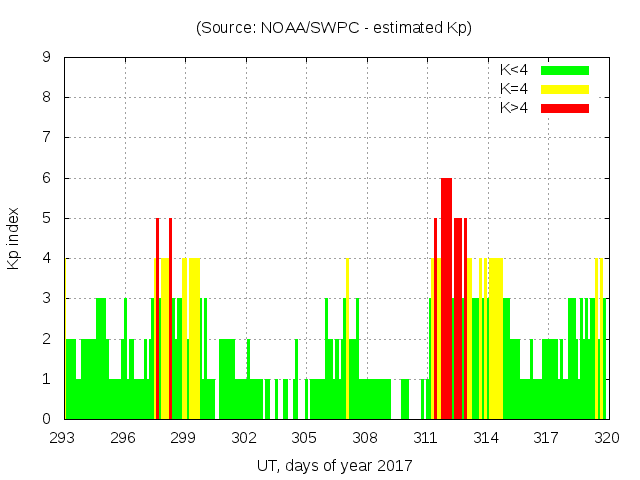640x480 pixels.
Task: Click the "K<4" legend label text
Action: pos(514,70)
